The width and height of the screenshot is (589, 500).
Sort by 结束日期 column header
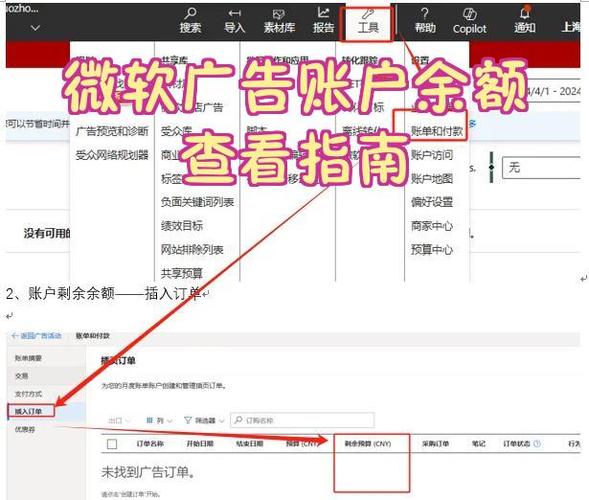[x=249, y=444]
